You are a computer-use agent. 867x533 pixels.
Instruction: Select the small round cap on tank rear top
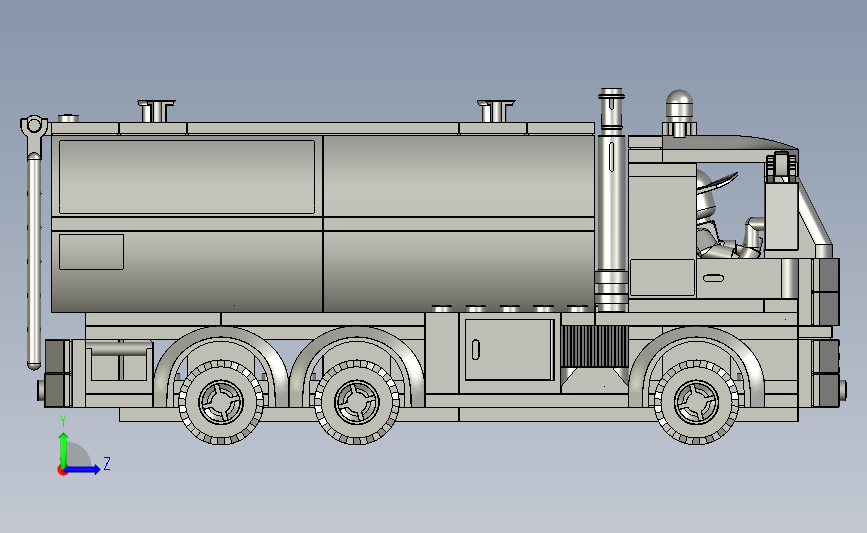pyautogui.click(x=69, y=118)
